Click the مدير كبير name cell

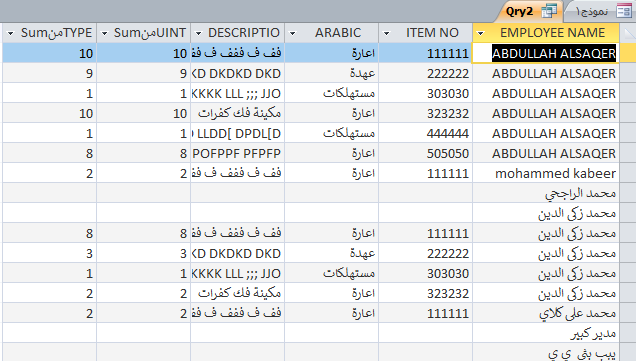tap(546, 333)
